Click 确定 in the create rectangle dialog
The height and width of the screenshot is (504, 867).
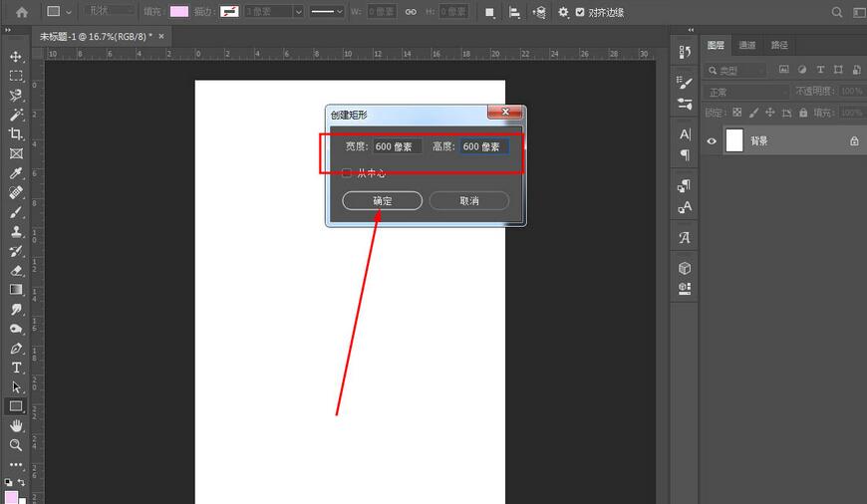pyautogui.click(x=382, y=200)
